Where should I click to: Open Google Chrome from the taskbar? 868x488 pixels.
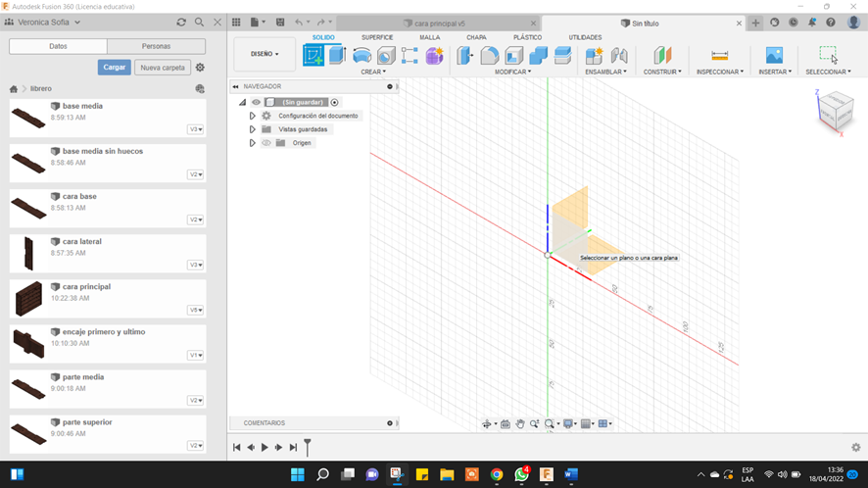pyautogui.click(x=497, y=474)
